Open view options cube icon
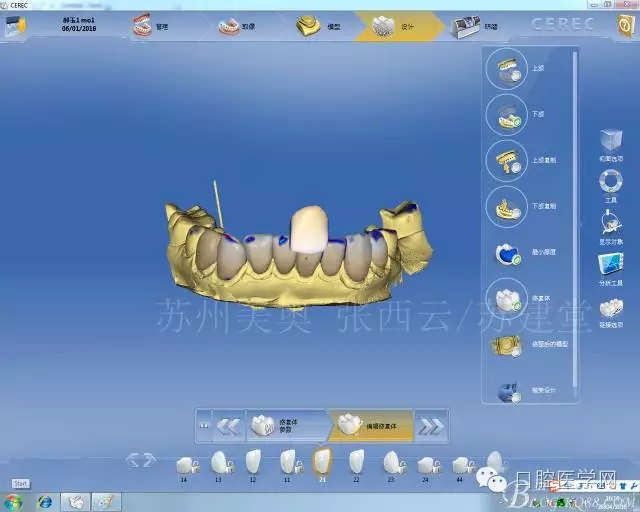 [x=610, y=141]
